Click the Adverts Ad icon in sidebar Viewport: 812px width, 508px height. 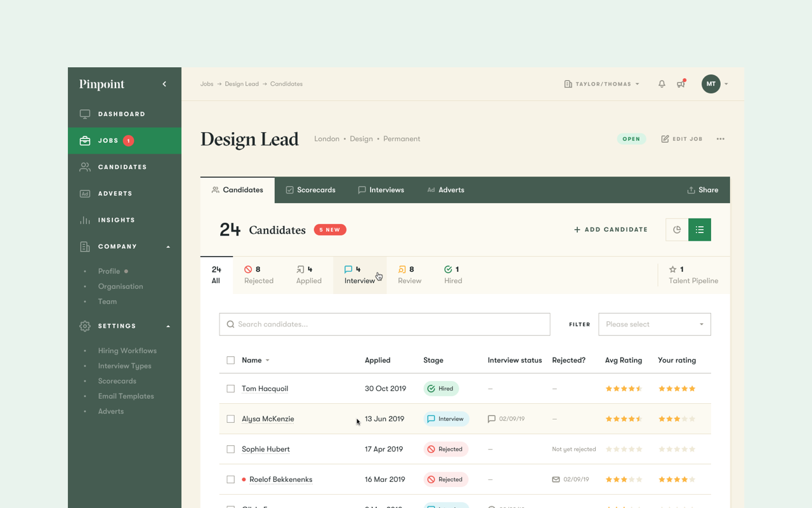(84, 194)
